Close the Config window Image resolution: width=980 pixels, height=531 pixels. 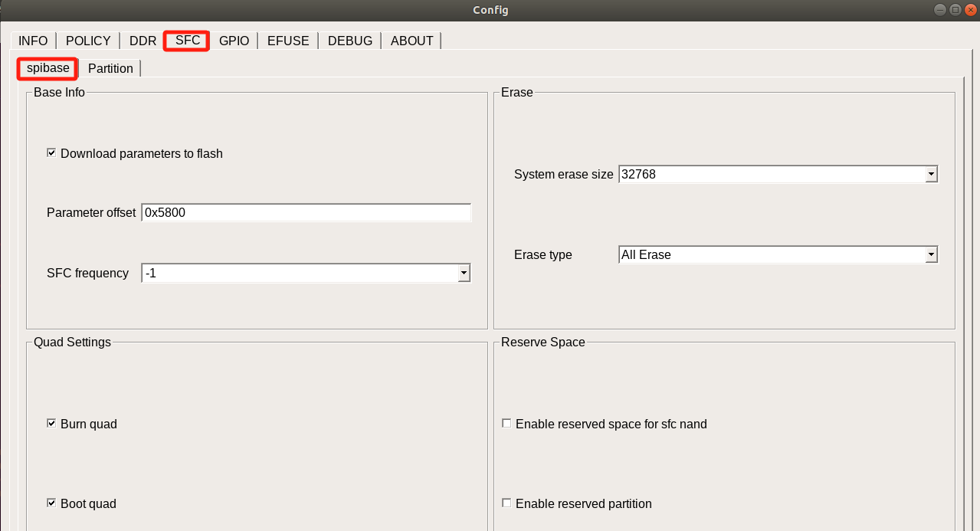970,10
